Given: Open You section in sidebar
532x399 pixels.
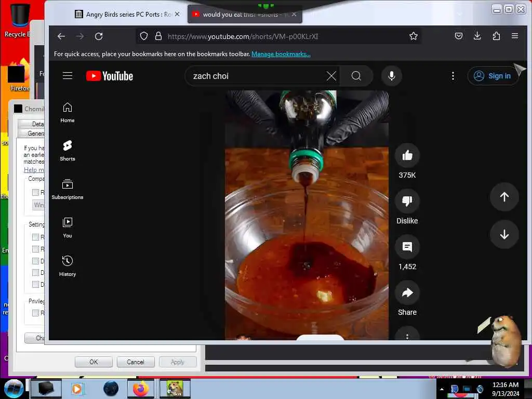Looking at the screenshot, I should pos(68,228).
